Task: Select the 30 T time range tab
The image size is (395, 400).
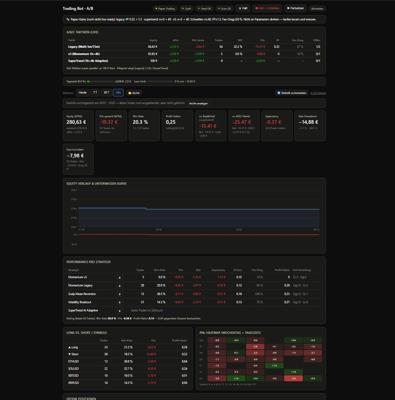Action: [106, 93]
